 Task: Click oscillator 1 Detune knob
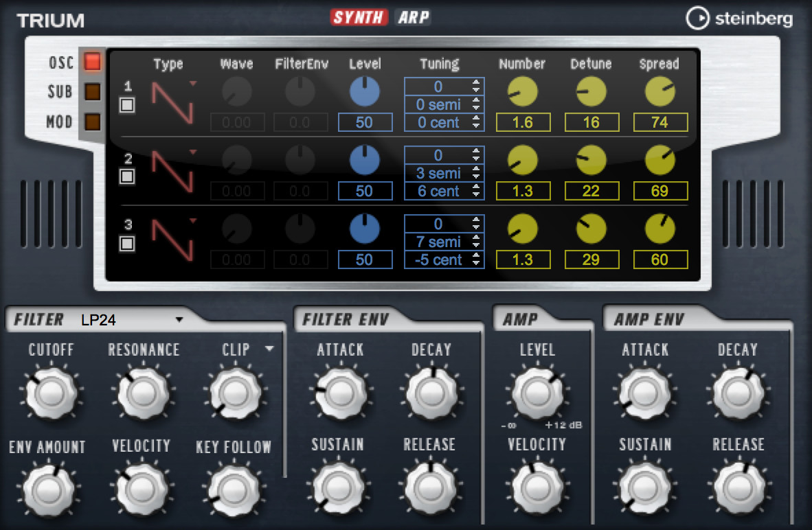(x=591, y=91)
